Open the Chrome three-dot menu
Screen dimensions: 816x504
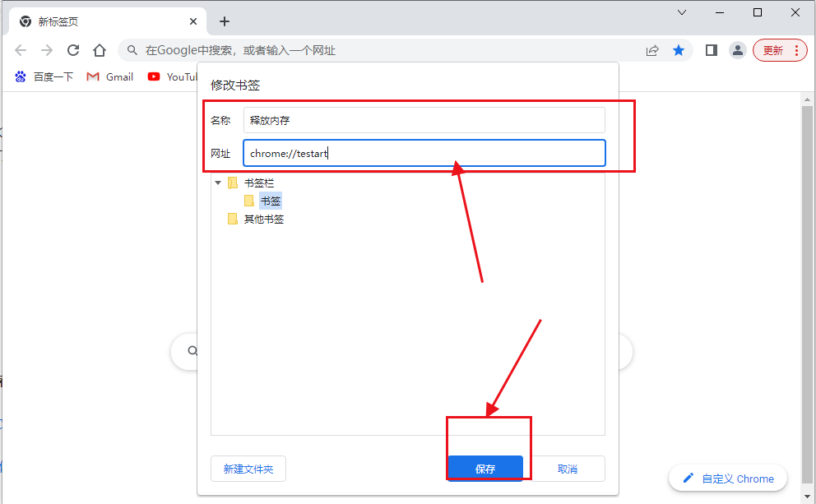click(x=797, y=50)
